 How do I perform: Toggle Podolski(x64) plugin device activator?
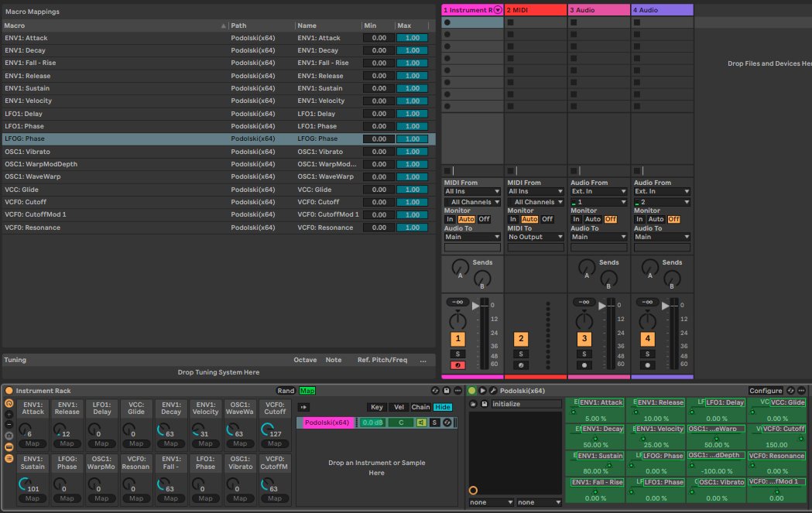(x=471, y=391)
